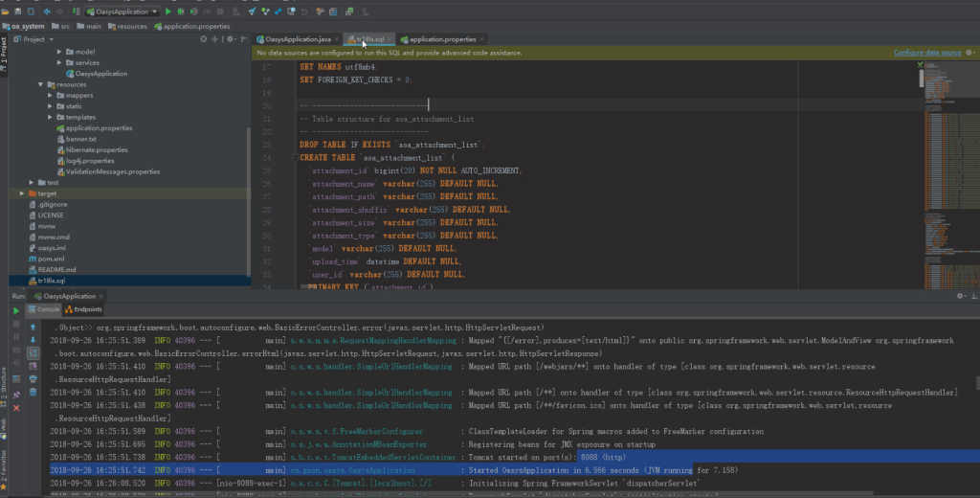Screen dimensions: 980x498
Task: Expand the mappers folder
Action: [50, 95]
